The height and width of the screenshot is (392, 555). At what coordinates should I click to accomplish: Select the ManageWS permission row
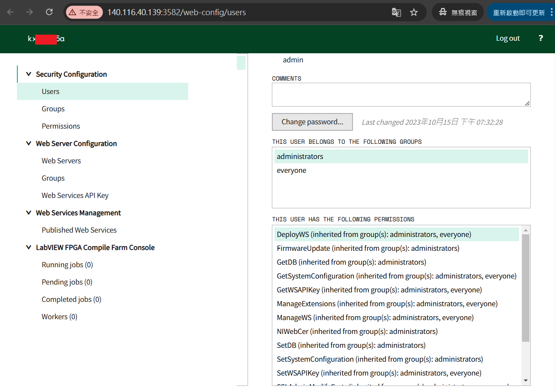(x=397, y=317)
